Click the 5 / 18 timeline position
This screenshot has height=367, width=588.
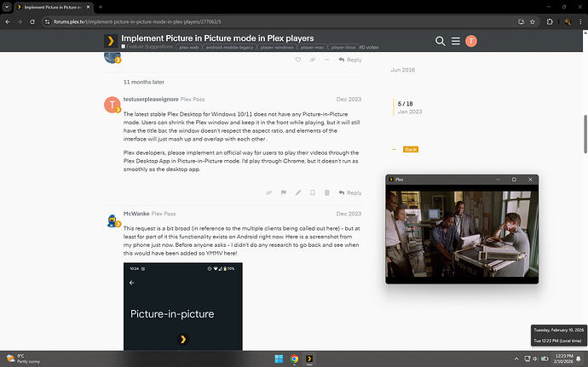405,104
